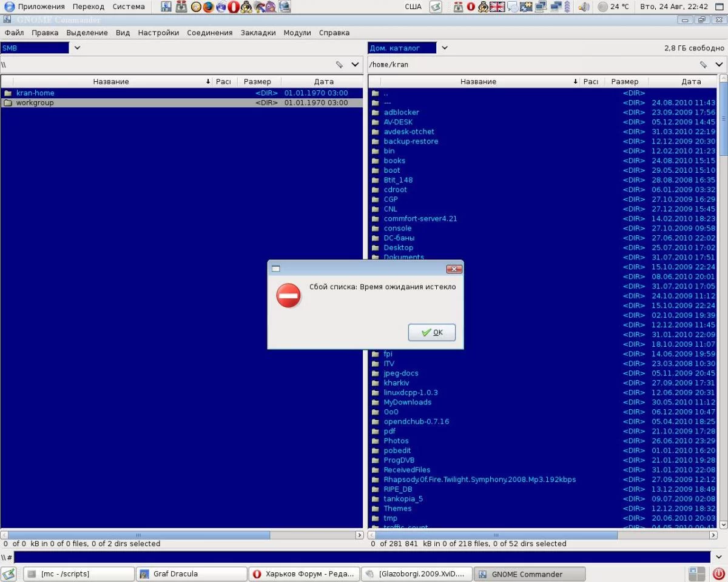Screen dimensions: 728x582
Task: Switch to Graf Dracula taskbar window
Action: click(192, 574)
